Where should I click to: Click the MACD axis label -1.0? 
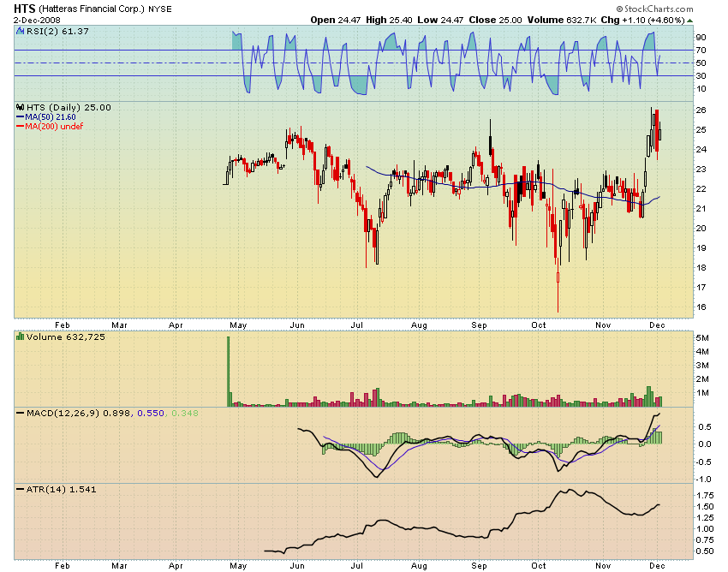(704, 480)
